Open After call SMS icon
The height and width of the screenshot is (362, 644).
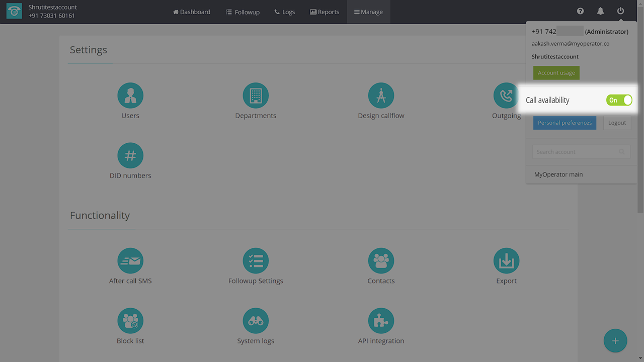(130, 261)
